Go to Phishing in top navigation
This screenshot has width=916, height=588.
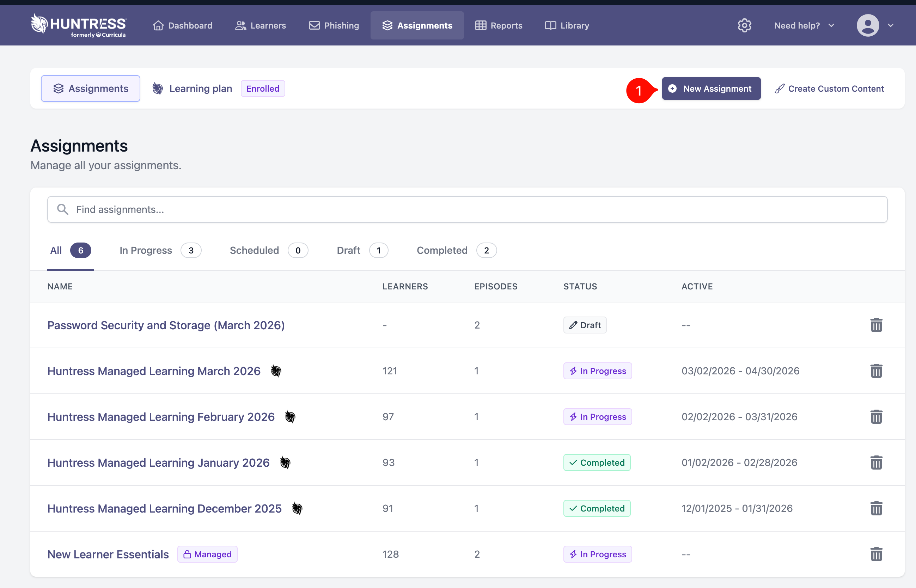pos(334,26)
